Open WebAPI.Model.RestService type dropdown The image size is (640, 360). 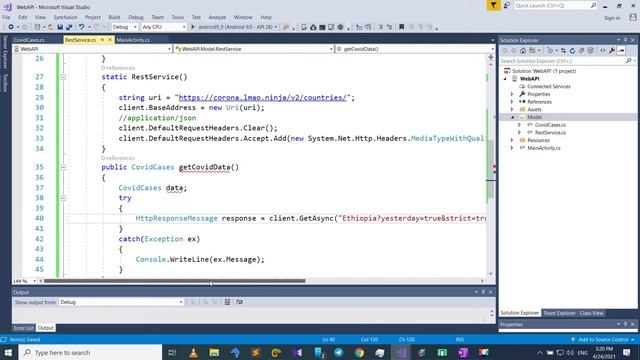click(x=254, y=49)
